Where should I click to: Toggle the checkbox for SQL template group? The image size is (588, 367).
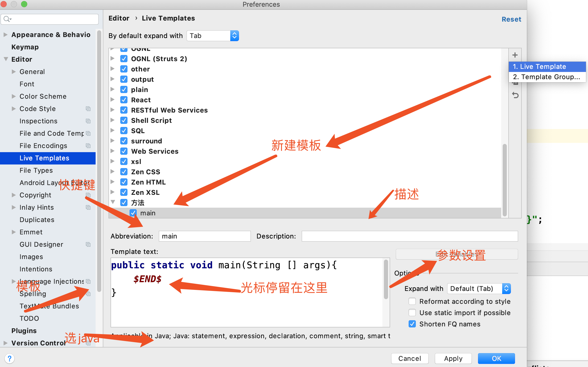124,131
